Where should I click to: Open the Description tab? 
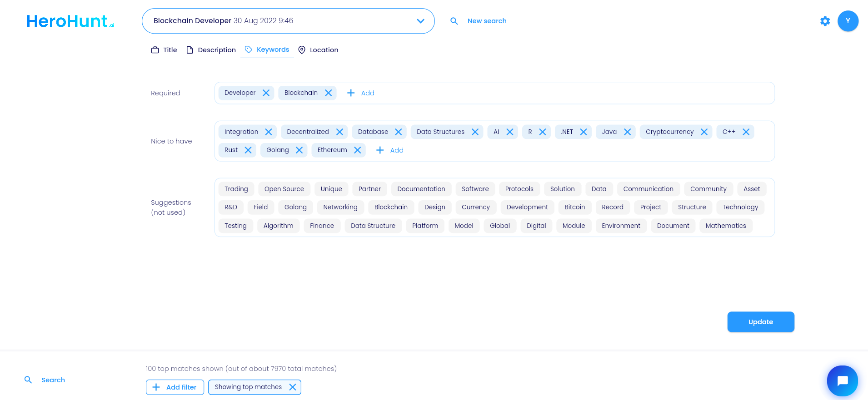click(x=211, y=50)
